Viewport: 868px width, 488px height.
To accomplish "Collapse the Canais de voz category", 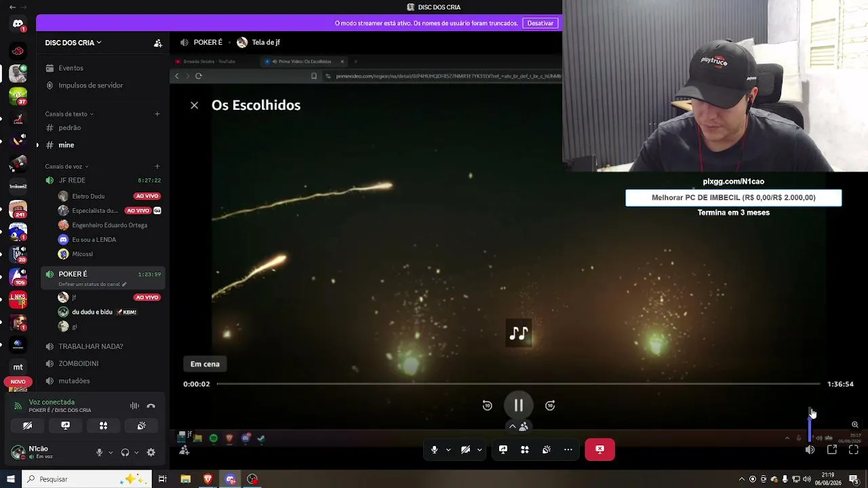I will coord(66,166).
